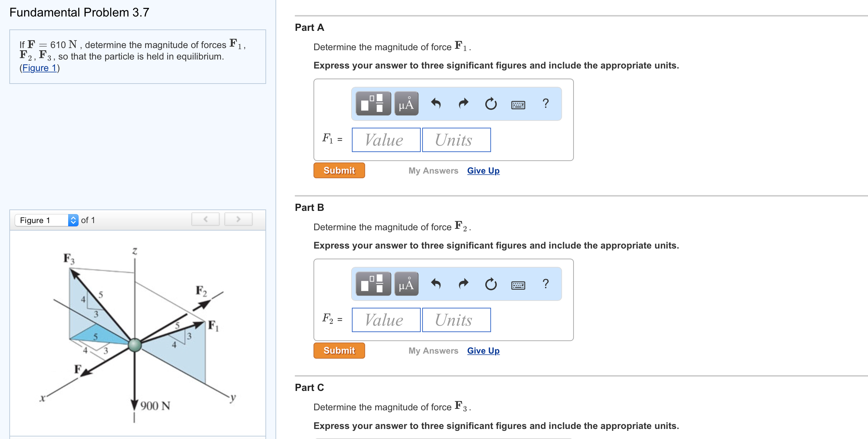Open the μÅ symbols button in Part B

tap(406, 284)
